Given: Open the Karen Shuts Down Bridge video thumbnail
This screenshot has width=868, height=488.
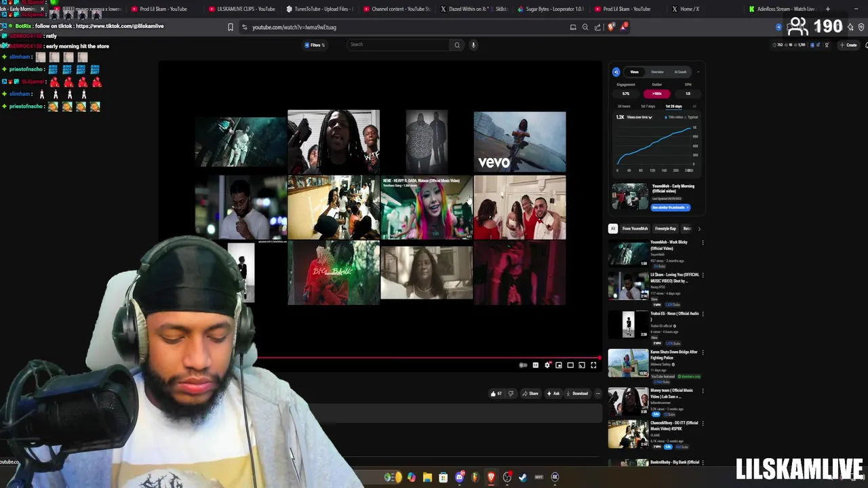Looking at the screenshot, I should [629, 363].
